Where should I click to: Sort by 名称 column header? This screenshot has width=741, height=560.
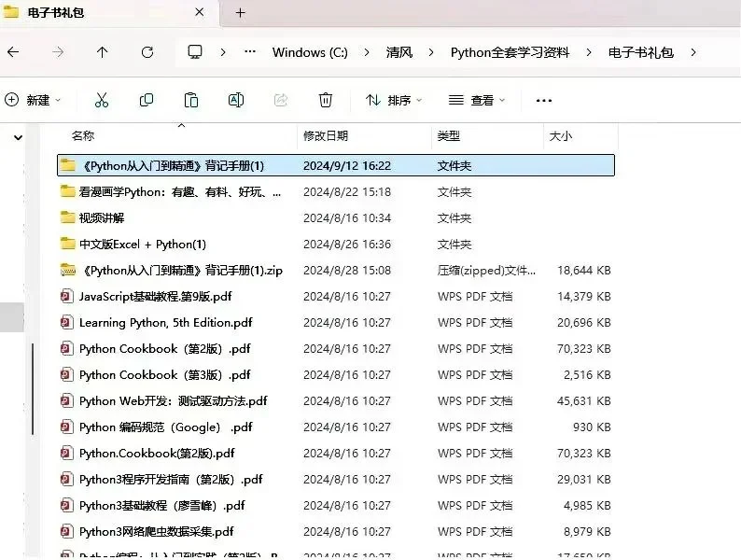[83, 136]
